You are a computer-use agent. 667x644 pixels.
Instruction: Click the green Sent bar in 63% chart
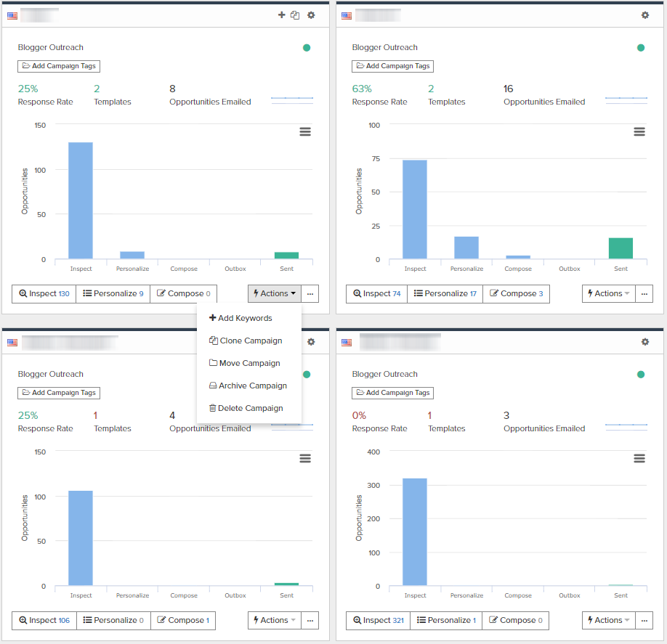tap(620, 248)
